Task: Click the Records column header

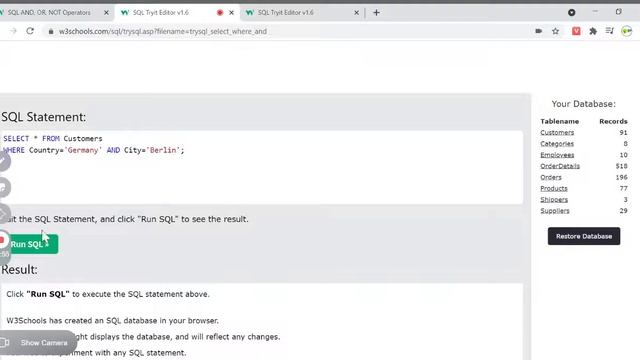Action: 613,121
